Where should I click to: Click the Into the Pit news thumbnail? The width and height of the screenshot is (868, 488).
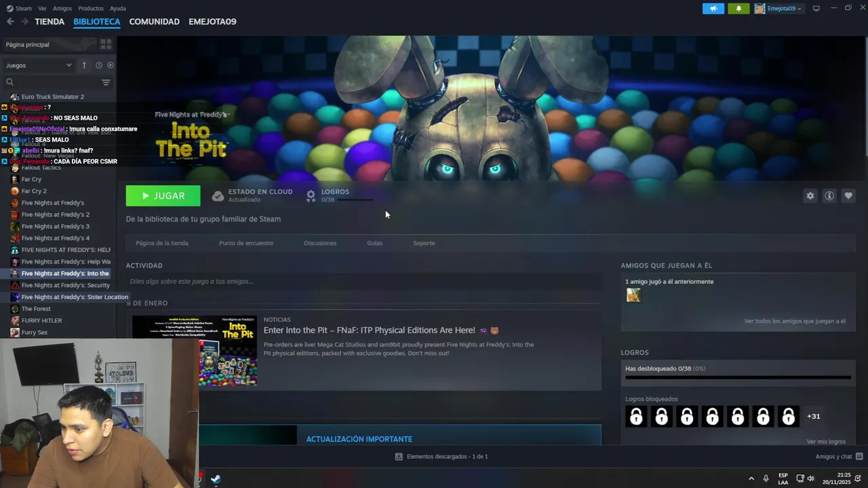(x=195, y=350)
